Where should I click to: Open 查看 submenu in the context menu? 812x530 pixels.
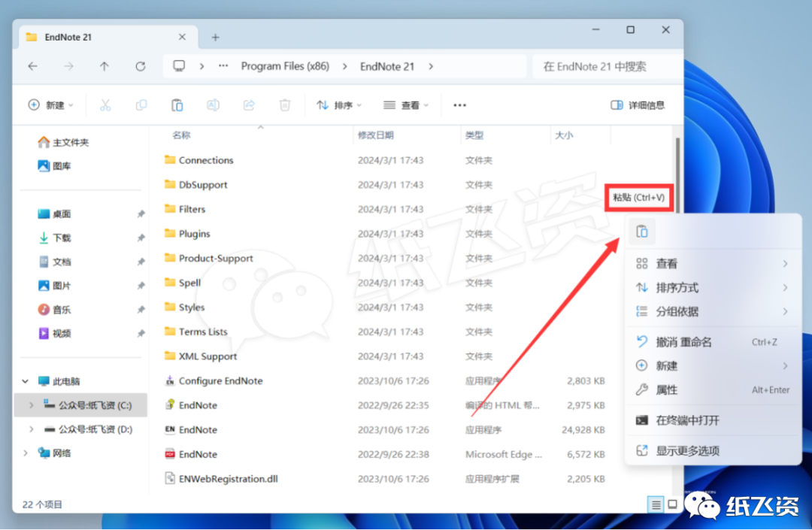(x=714, y=263)
